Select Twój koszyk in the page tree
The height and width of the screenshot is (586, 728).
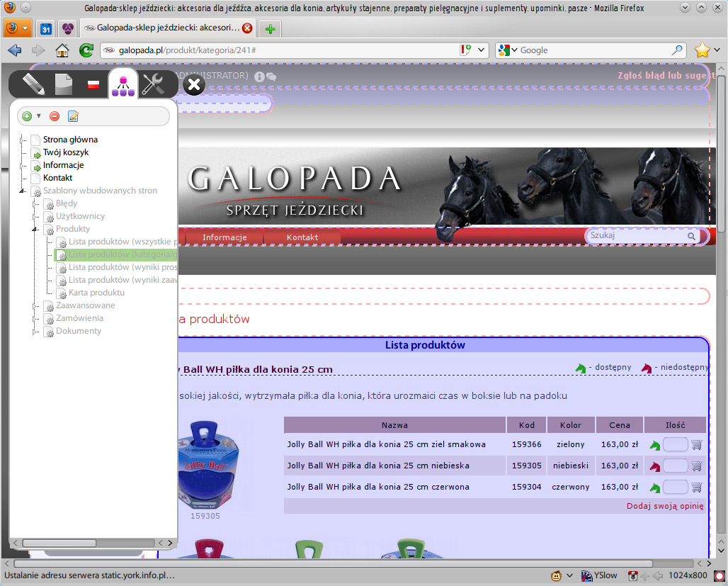pos(66,152)
